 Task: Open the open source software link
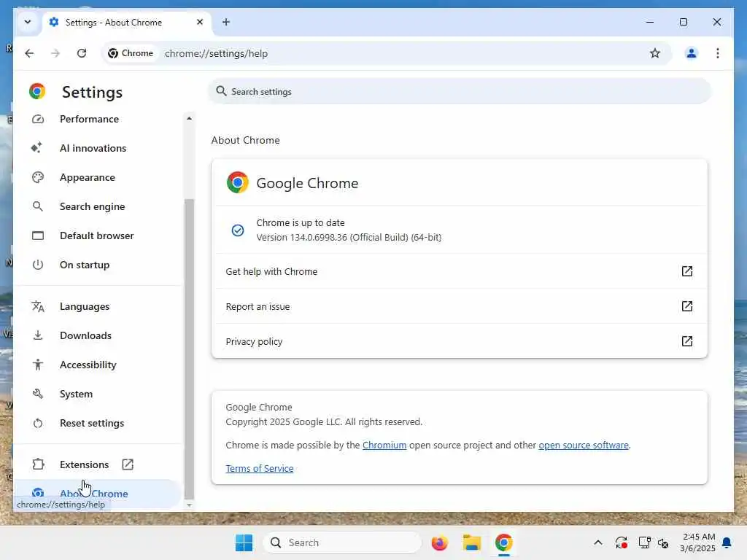(584, 446)
